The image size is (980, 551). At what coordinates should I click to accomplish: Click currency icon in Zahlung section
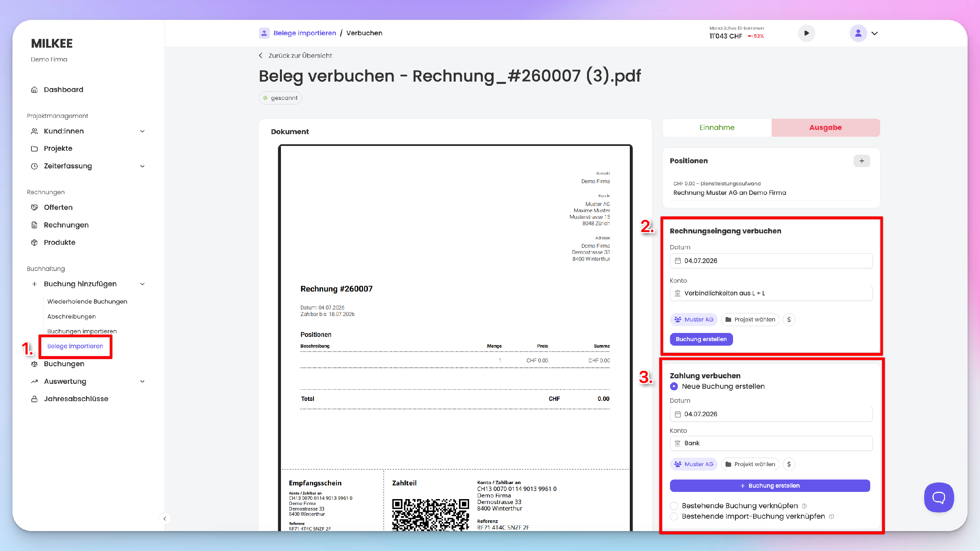(x=789, y=464)
